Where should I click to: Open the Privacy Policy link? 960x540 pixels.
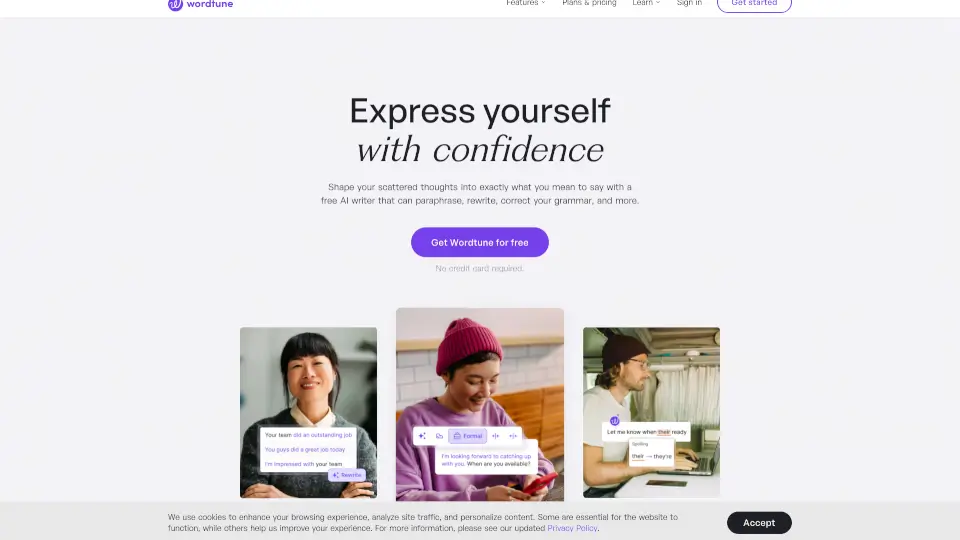(x=572, y=528)
